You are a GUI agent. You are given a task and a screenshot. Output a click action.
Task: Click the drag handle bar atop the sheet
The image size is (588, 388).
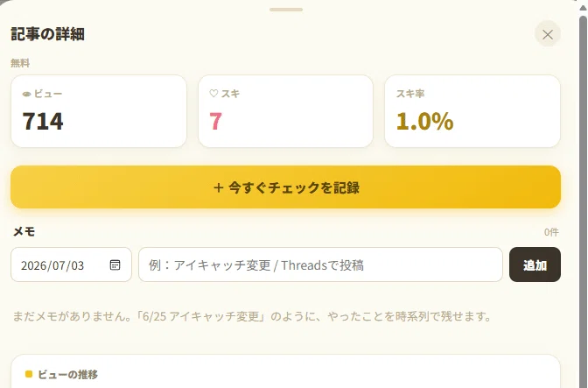click(x=286, y=10)
